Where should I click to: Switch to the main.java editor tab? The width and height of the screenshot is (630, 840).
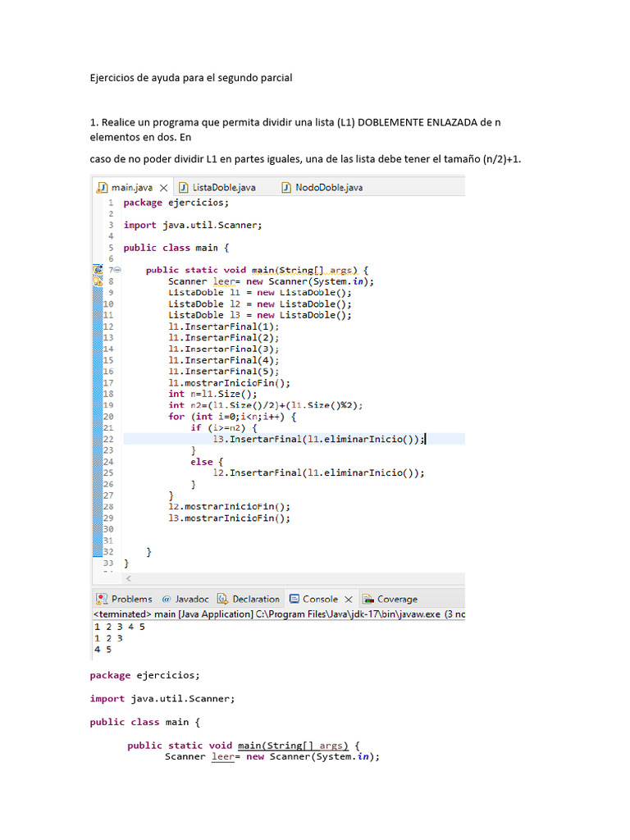tap(132, 188)
